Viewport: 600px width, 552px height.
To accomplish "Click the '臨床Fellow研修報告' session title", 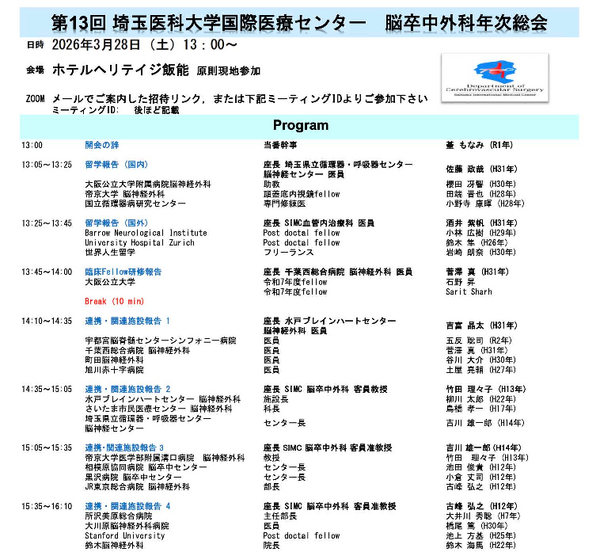I will 123,272.
